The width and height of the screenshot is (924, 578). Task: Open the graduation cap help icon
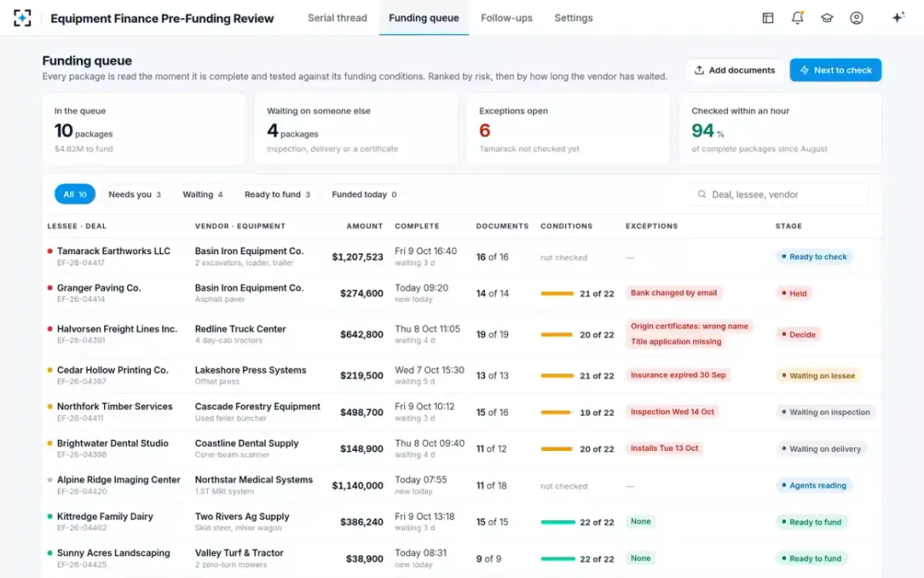click(x=827, y=18)
